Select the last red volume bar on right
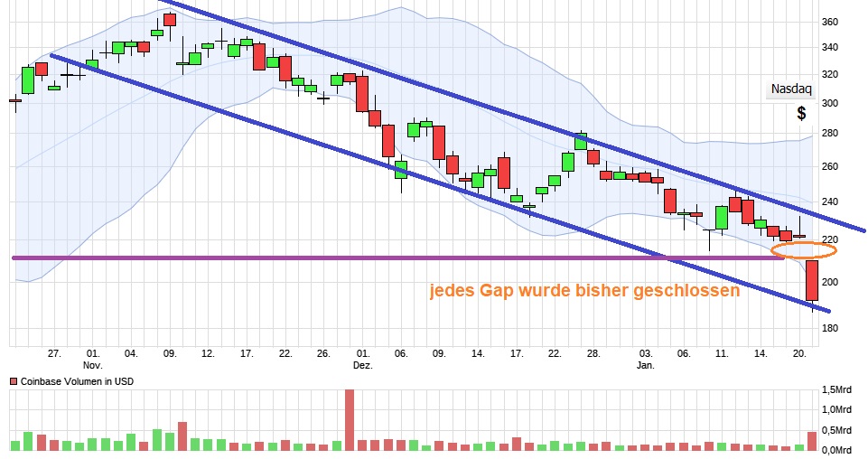The image size is (868, 459). pos(812,440)
